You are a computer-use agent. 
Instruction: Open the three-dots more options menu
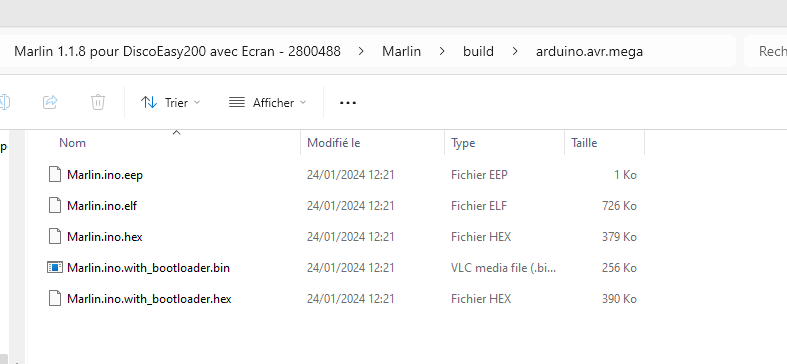tap(348, 103)
